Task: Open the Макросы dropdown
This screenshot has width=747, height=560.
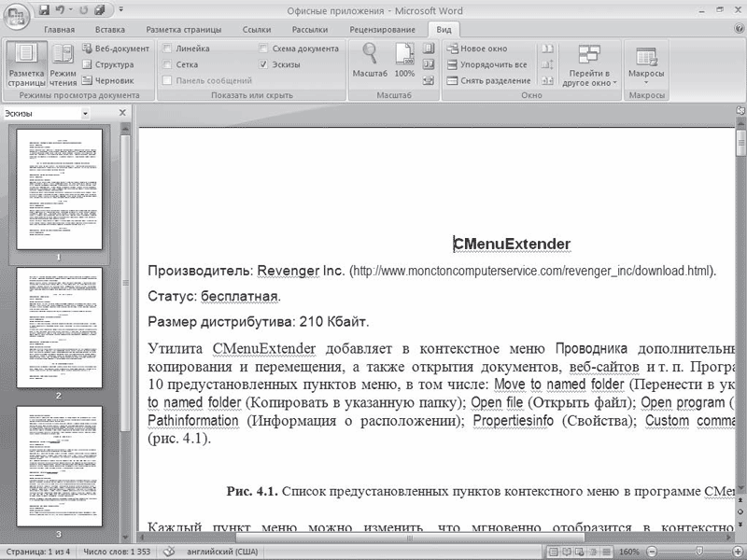Action: point(646,64)
